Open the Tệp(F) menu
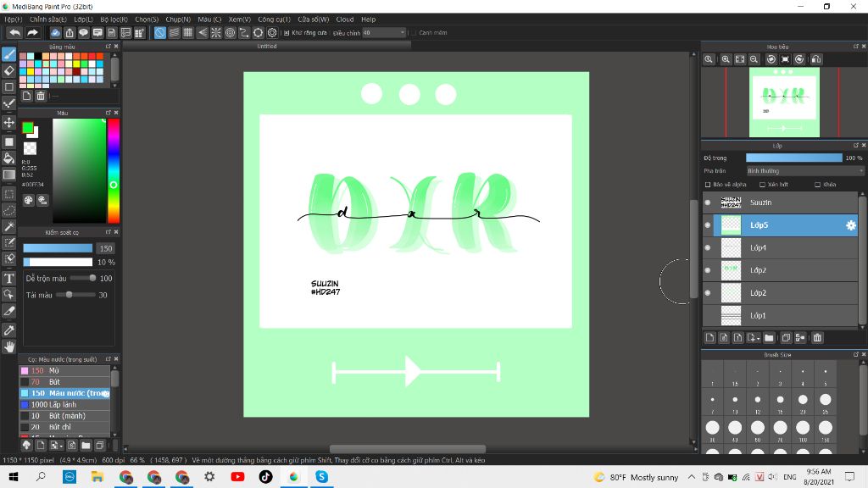 click(x=14, y=19)
